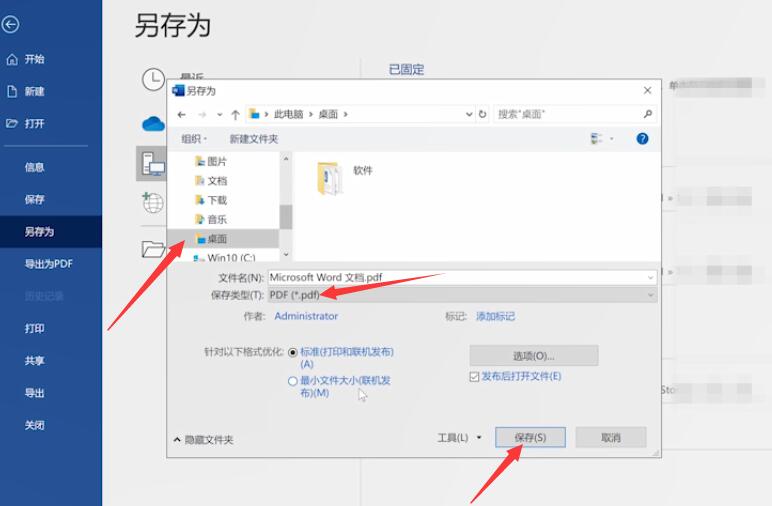The height and width of the screenshot is (506, 772).
Task: Click the add a place globe icon
Action: [153, 202]
